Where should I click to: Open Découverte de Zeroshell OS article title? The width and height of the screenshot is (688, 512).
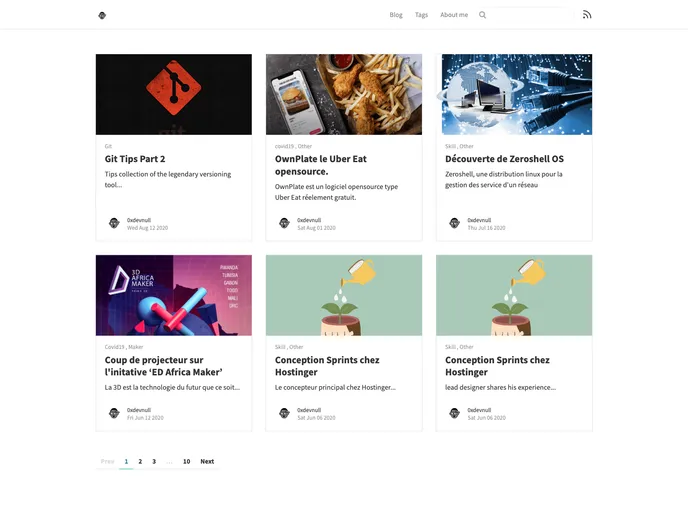point(504,159)
